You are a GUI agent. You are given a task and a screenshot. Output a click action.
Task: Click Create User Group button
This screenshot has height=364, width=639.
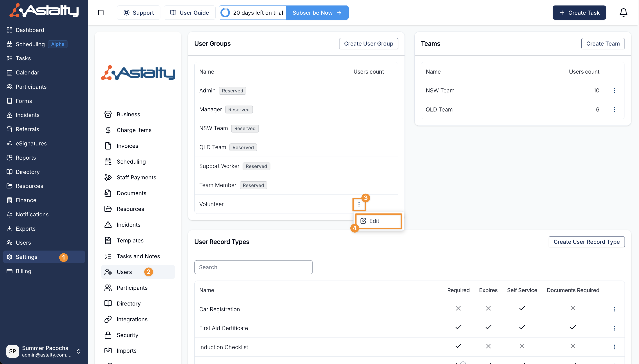(x=368, y=44)
